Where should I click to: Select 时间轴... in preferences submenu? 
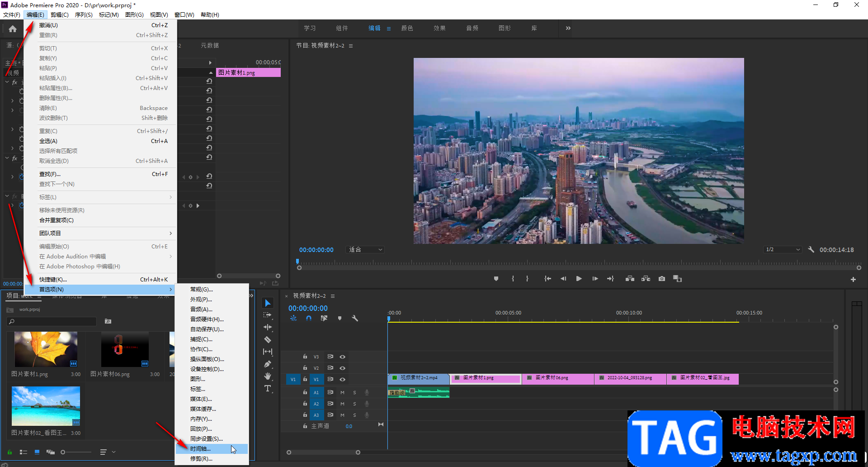(201, 449)
